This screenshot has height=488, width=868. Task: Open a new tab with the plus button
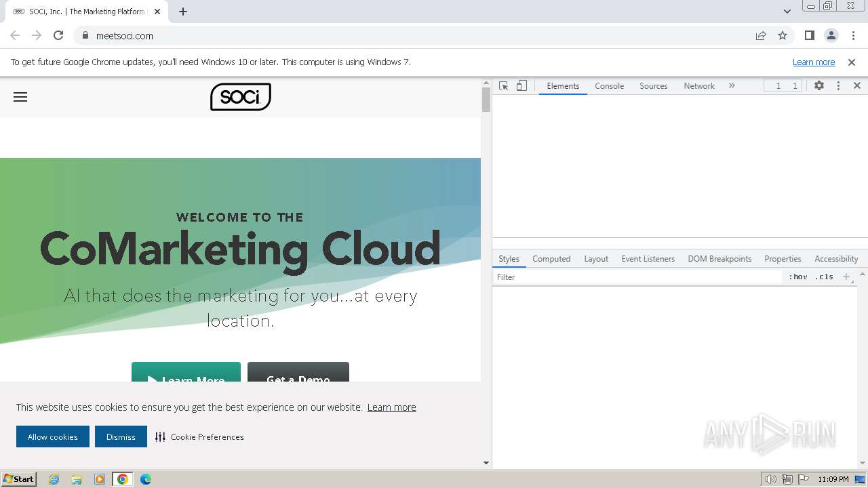click(x=183, y=12)
